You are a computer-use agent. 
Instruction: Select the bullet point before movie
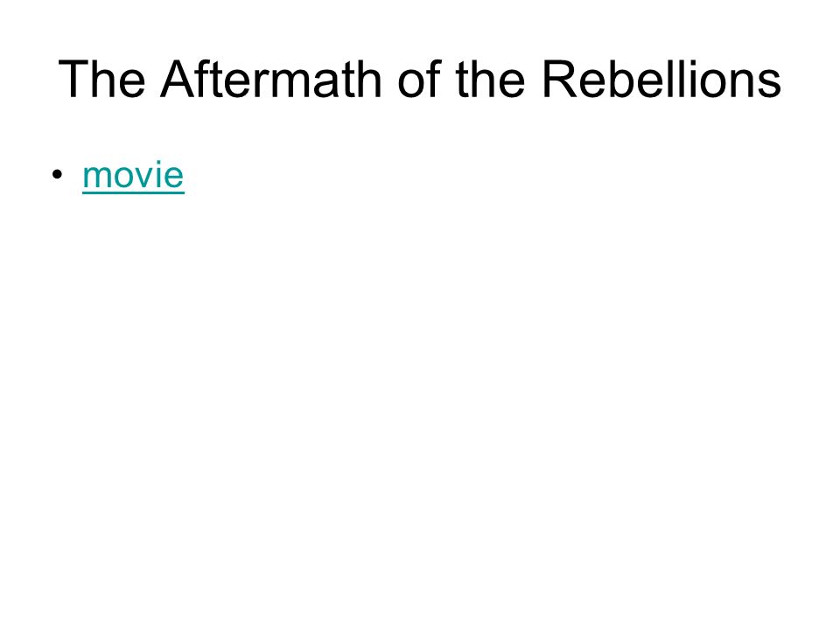pos(58,175)
